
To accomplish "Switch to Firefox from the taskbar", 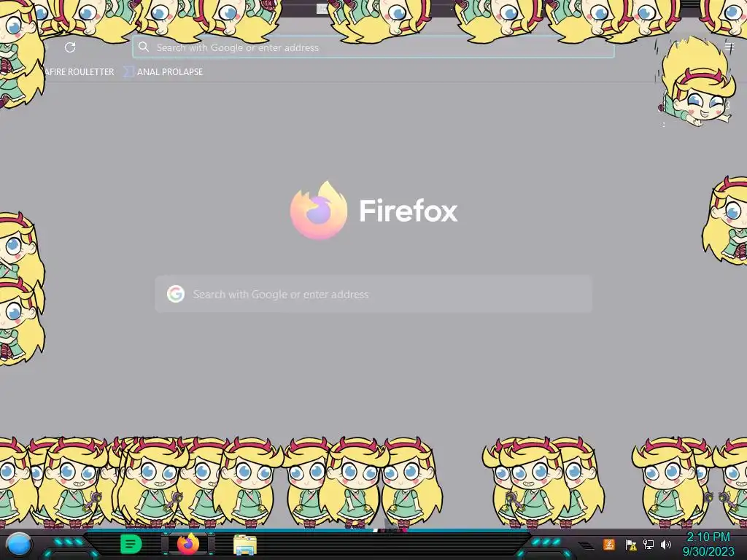I will (x=188, y=544).
